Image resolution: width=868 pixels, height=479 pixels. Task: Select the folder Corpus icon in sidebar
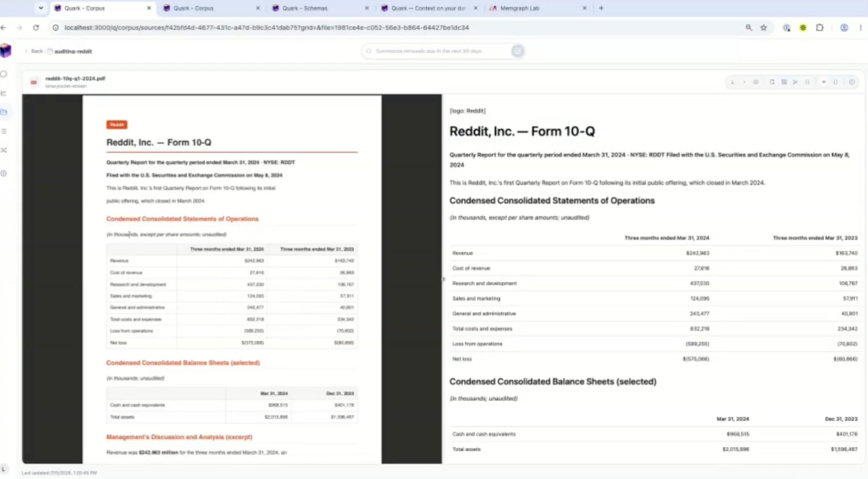4,112
